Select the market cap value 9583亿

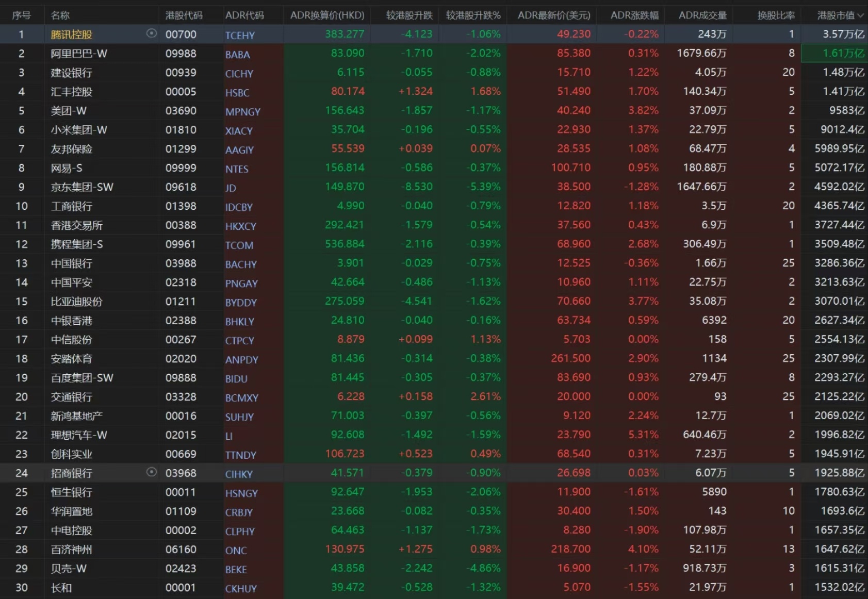(847, 110)
